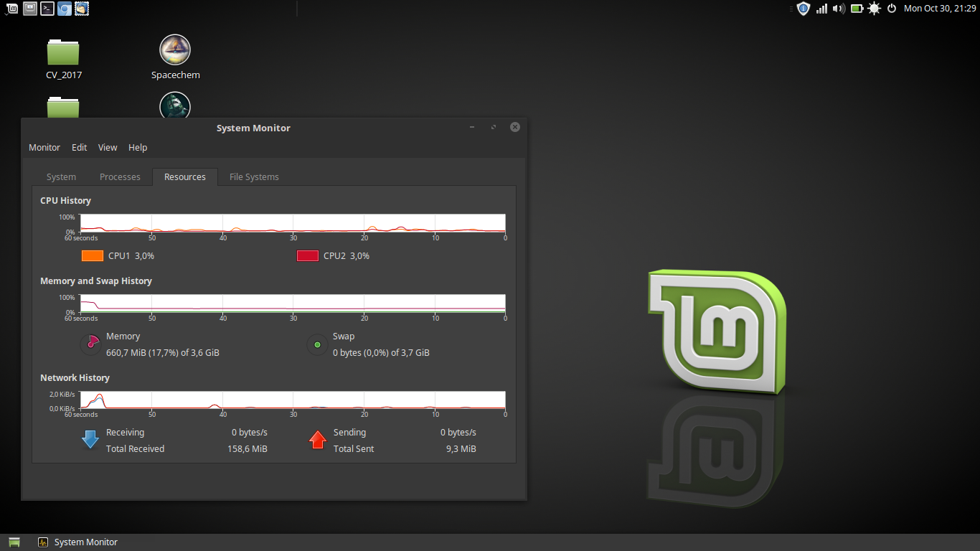Switch to the System tab
Screen dimensions: 980x551
coord(61,176)
